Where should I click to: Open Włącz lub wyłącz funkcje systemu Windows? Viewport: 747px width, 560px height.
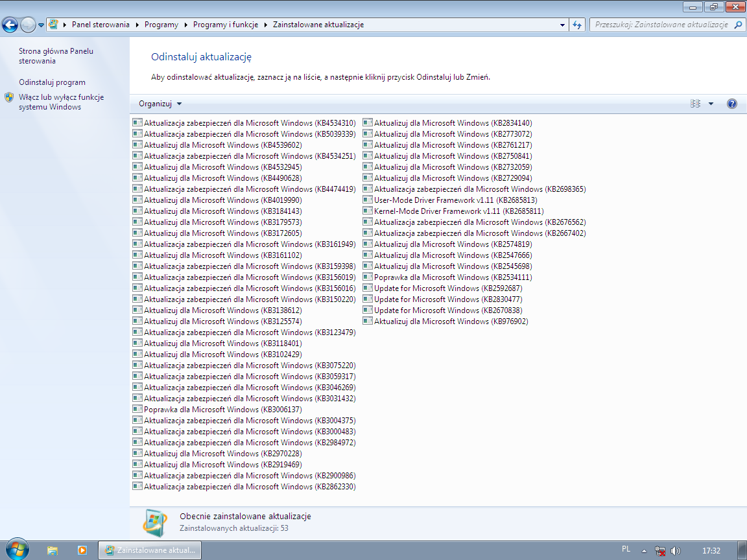61,102
